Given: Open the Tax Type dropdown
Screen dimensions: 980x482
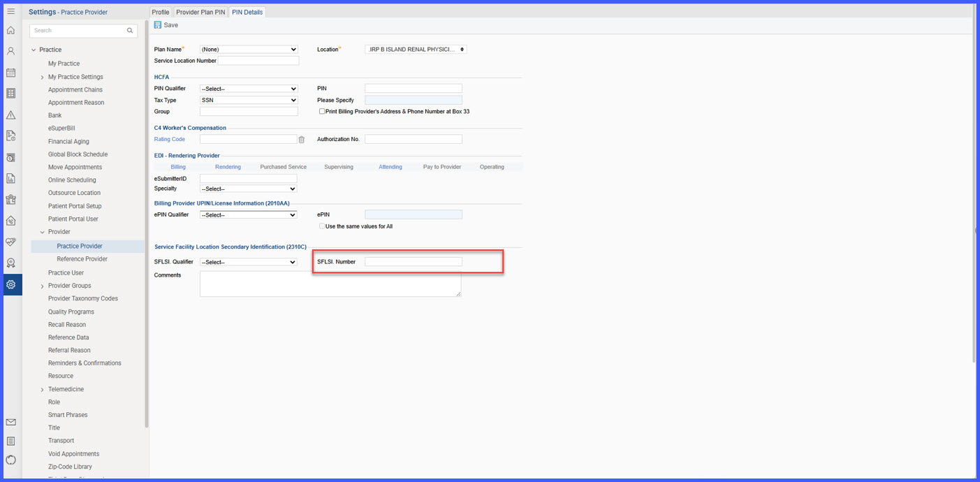Looking at the screenshot, I should tap(249, 100).
